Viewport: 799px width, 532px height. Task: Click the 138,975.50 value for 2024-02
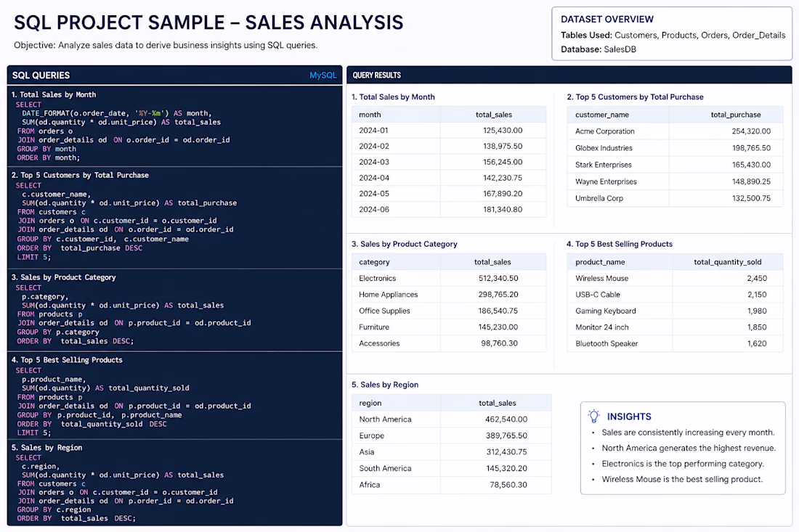[x=503, y=146]
